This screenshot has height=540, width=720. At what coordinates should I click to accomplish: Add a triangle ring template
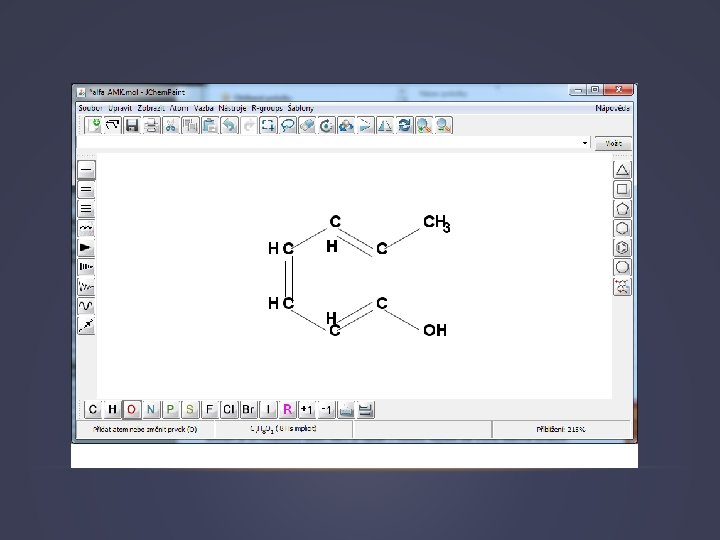point(622,170)
